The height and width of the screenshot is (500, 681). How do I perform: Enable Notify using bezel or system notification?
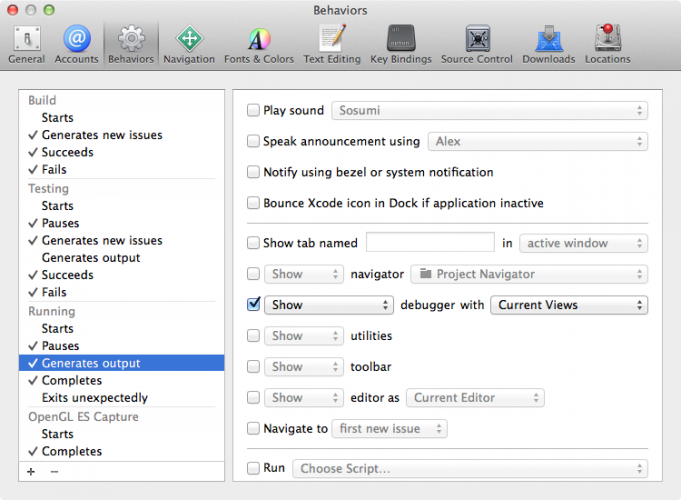253,172
